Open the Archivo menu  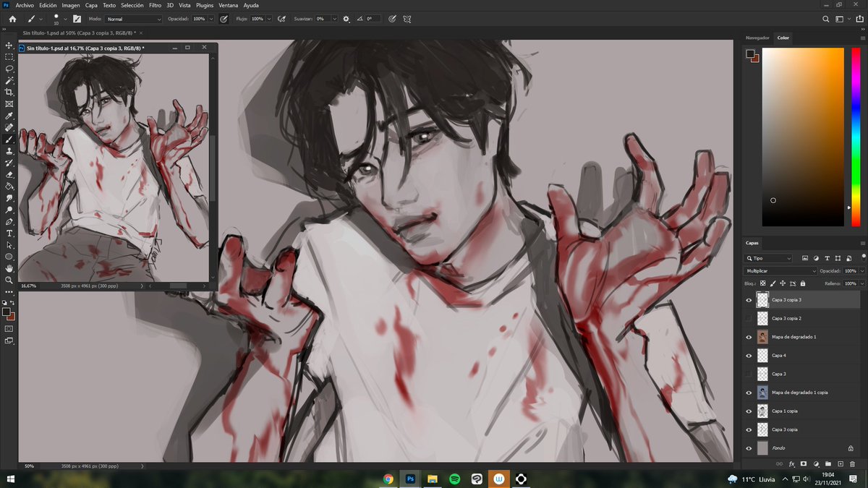25,5
